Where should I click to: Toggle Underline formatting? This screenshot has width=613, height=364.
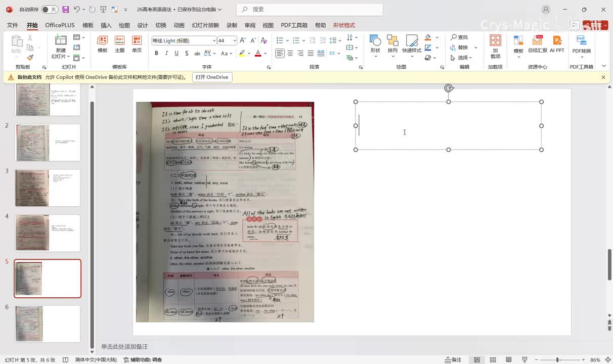point(177,53)
